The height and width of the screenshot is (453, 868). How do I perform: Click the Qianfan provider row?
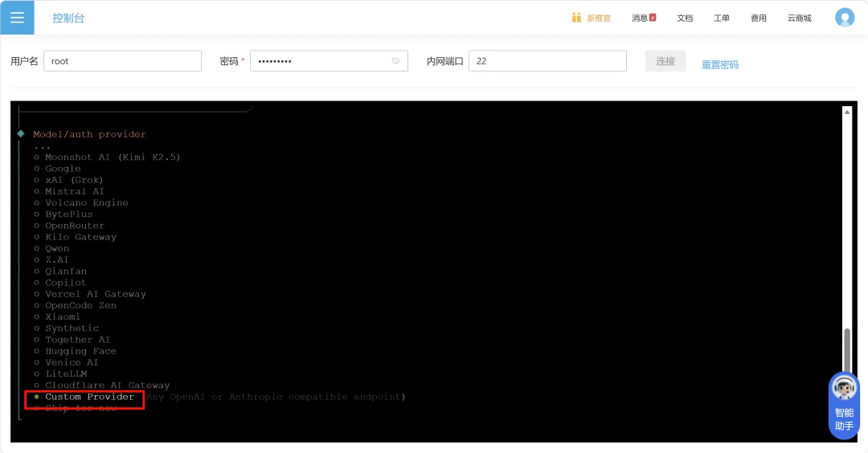click(60, 271)
